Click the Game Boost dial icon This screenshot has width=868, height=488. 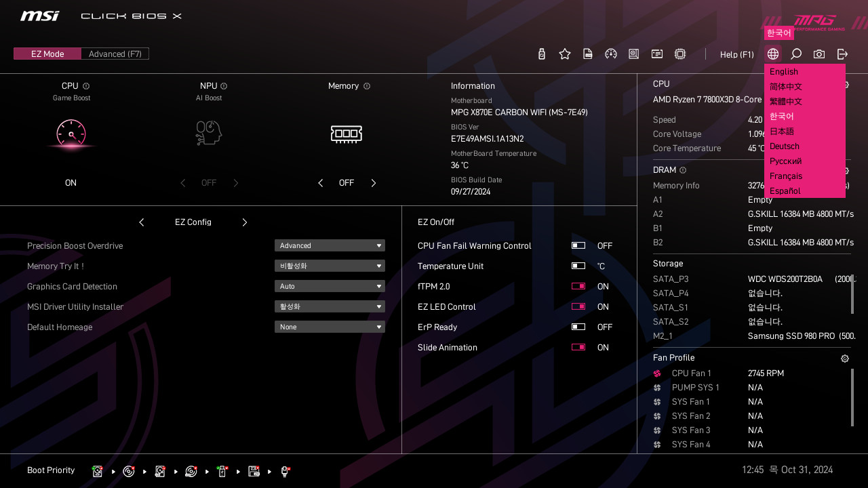pyautogui.click(x=71, y=134)
